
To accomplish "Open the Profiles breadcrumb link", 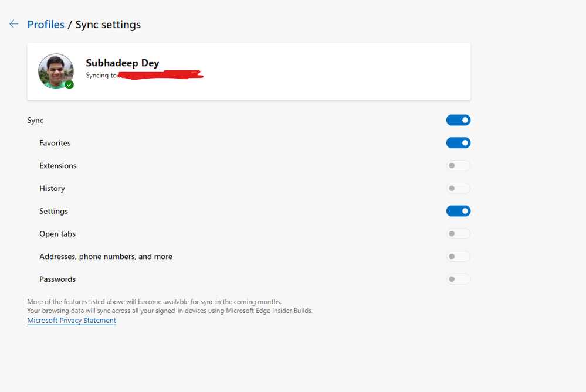I will [46, 24].
